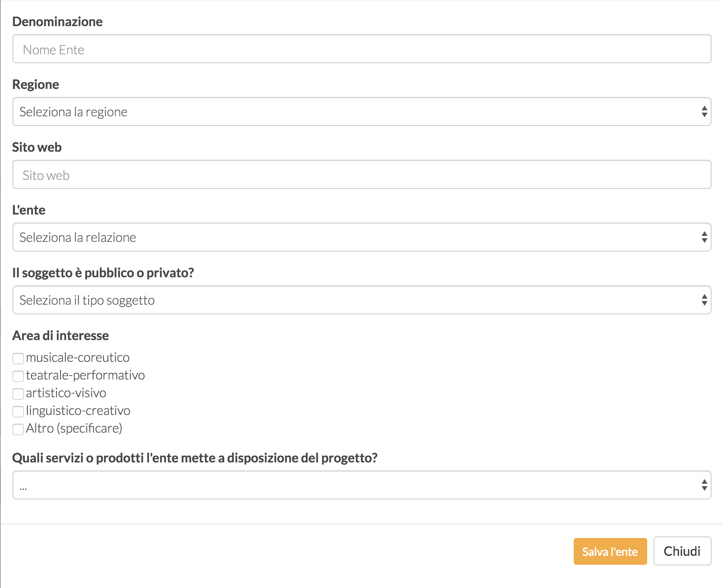Click the L'ente field label

(x=29, y=210)
